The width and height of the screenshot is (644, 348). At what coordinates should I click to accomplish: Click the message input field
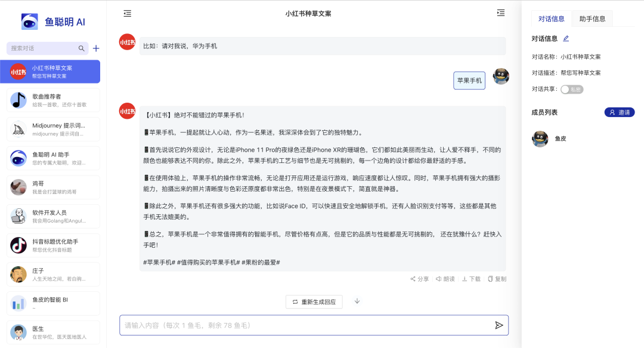tap(304, 325)
